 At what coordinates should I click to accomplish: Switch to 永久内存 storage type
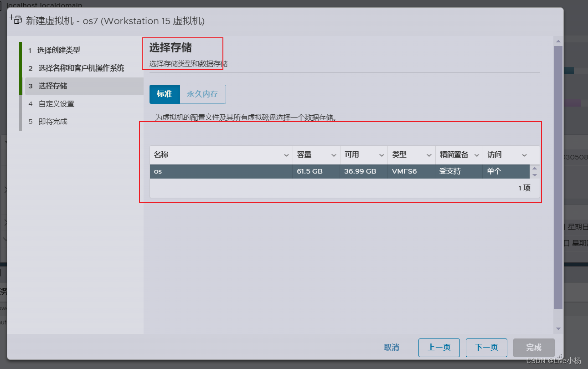point(202,94)
